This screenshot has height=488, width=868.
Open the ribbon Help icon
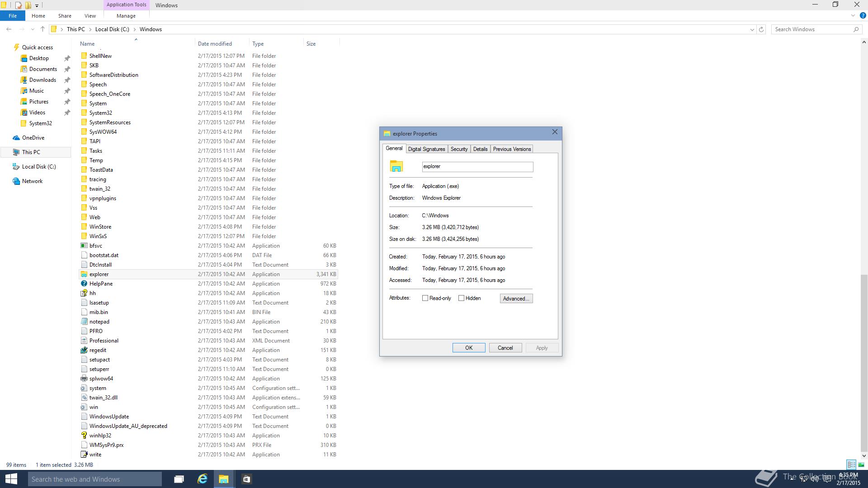(863, 15)
